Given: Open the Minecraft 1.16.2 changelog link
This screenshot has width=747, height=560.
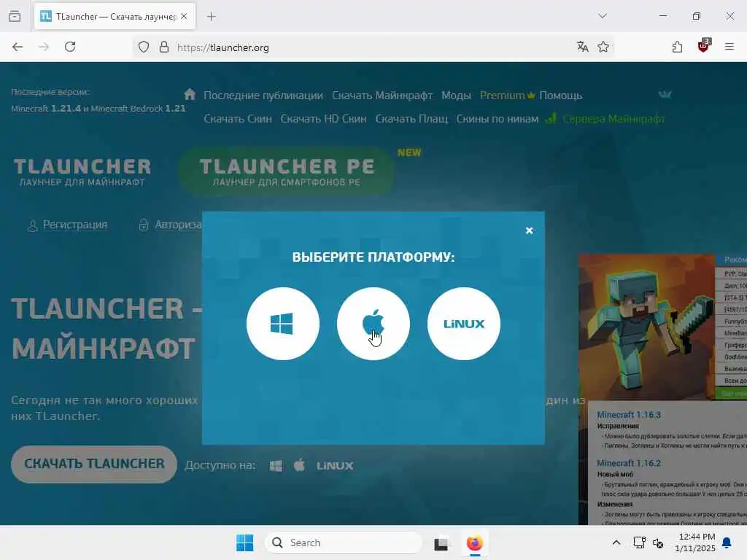Looking at the screenshot, I should [x=629, y=463].
